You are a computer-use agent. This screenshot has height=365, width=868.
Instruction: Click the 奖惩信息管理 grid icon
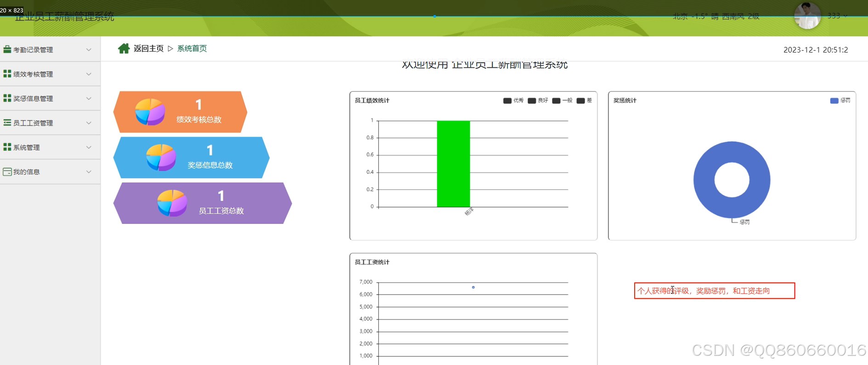7,98
